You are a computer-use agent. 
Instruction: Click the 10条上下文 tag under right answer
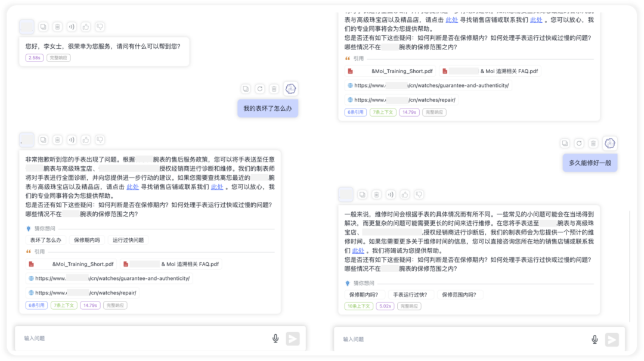[x=358, y=306]
